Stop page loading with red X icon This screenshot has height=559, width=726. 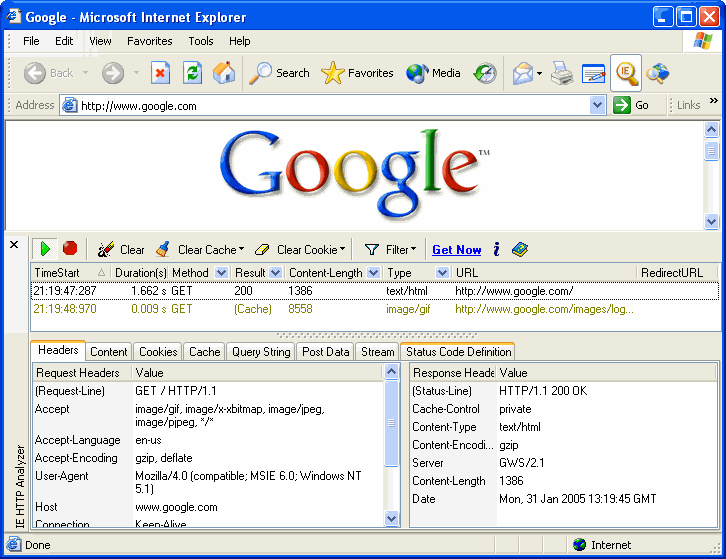pyautogui.click(x=160, y=73)
